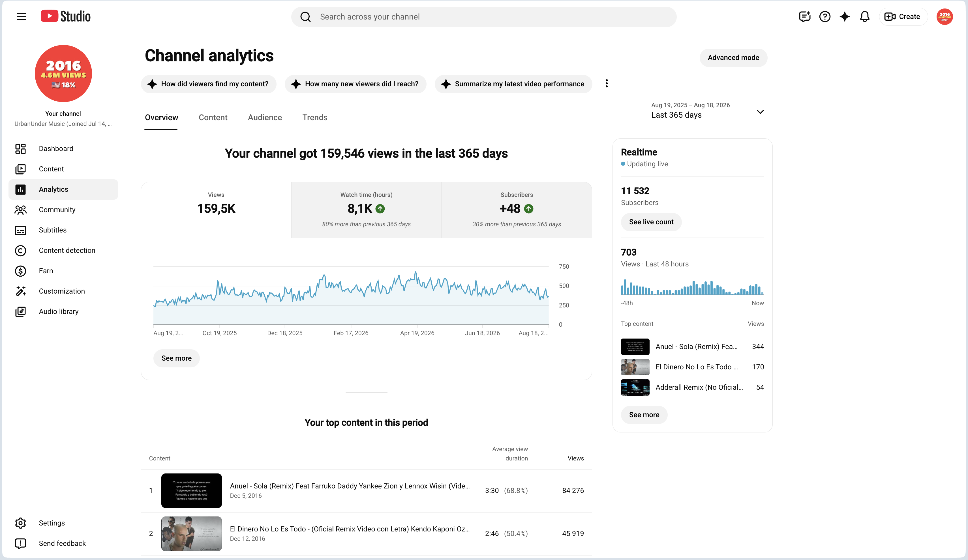The height and width of the screenshot is (560, 968).
Task: Switch to the Content analytics tab
Action: coord(213,117)
